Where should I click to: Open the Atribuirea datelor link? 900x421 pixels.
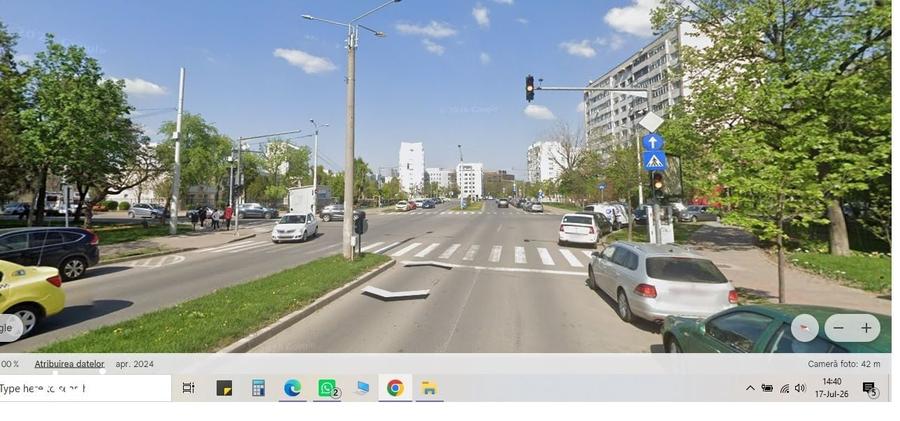pos(69,364)
